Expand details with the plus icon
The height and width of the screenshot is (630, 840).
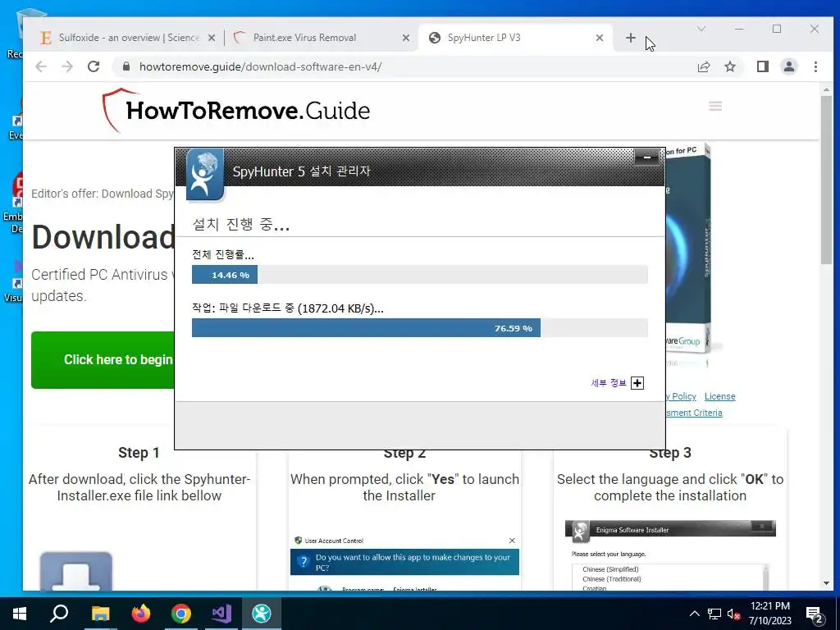coord(637,383)
